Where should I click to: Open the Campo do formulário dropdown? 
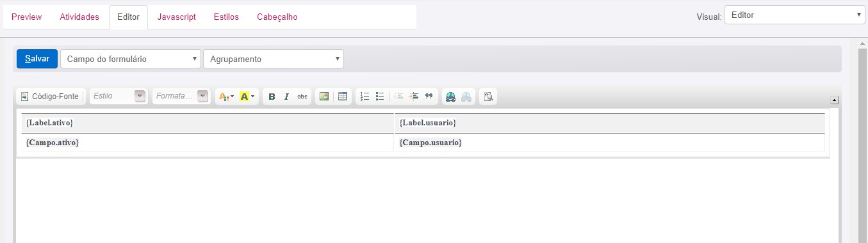131,59
